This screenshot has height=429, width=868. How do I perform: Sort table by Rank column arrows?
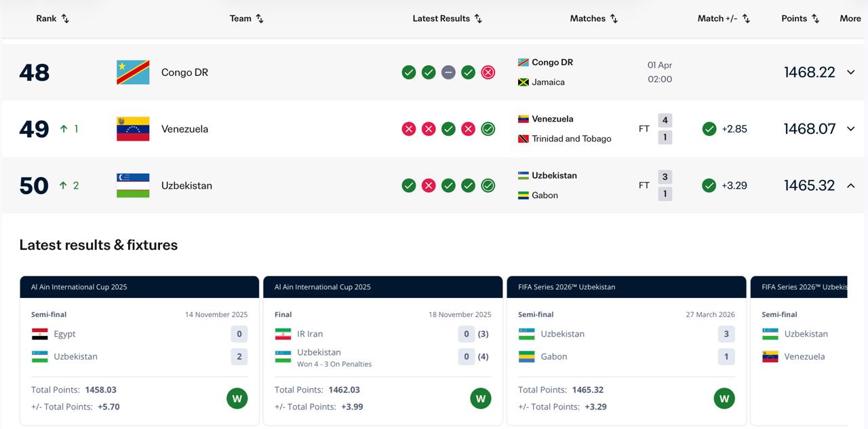pyautogui.click(x=65, y=19)
